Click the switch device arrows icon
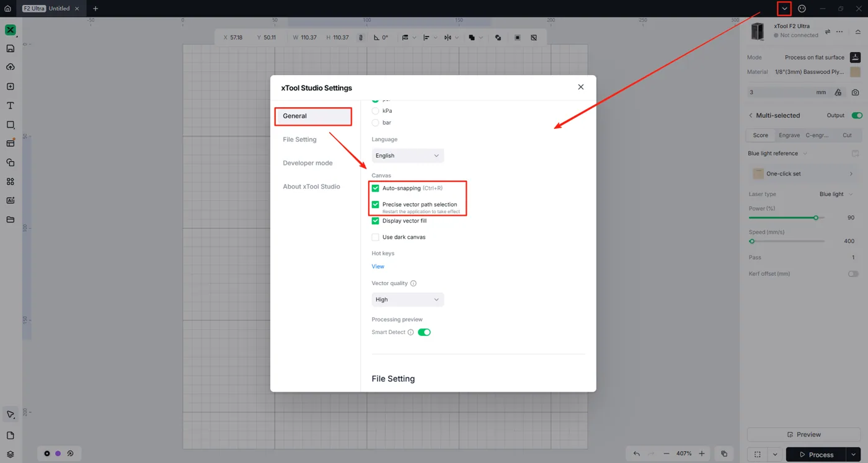This screenshot has width=868, height=463. click(827, 32)
